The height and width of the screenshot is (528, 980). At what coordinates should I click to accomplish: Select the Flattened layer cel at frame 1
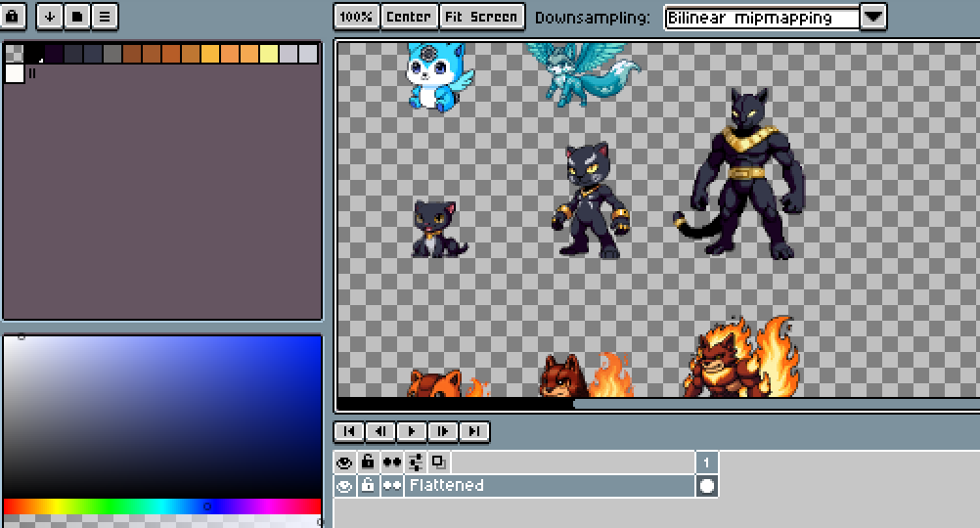pos(707,486)
